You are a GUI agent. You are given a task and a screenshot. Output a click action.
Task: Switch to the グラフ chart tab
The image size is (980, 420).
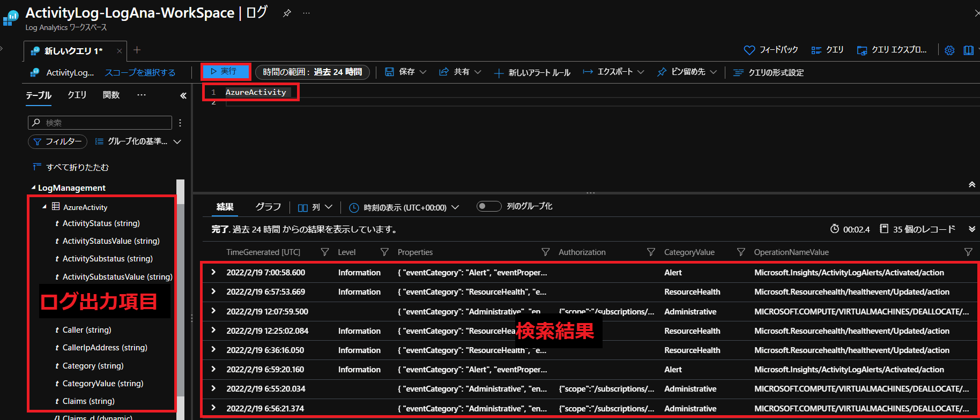[268, 207]
